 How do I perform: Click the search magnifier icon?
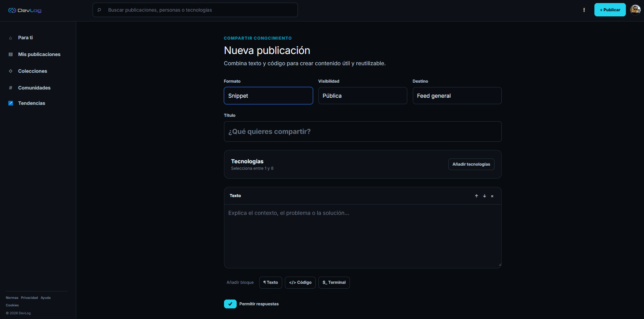tap(99, 10)
